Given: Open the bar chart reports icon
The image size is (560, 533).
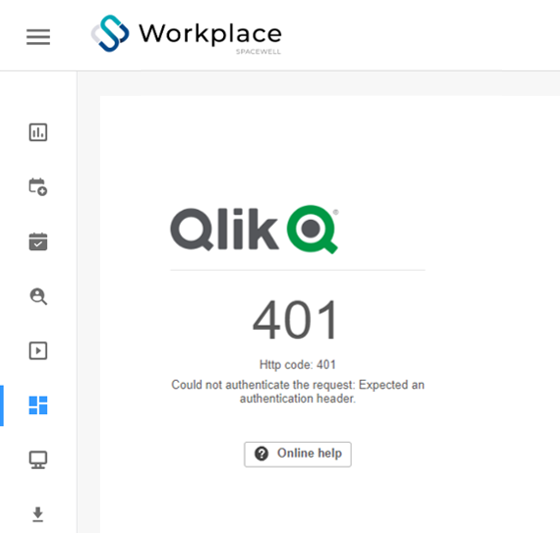Looking at the screenshot, I should [38, 132].
